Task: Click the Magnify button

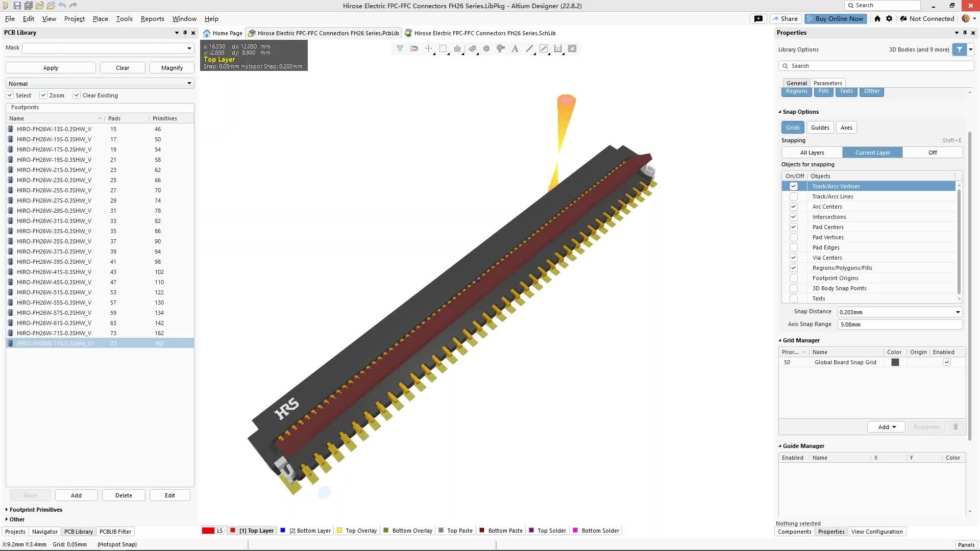Action: pyautogui.click(x=171, y=68)
